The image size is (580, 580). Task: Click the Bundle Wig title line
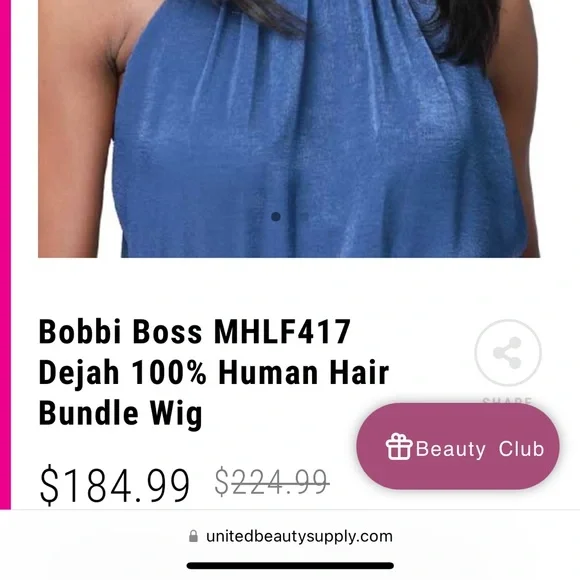[121, 414]
